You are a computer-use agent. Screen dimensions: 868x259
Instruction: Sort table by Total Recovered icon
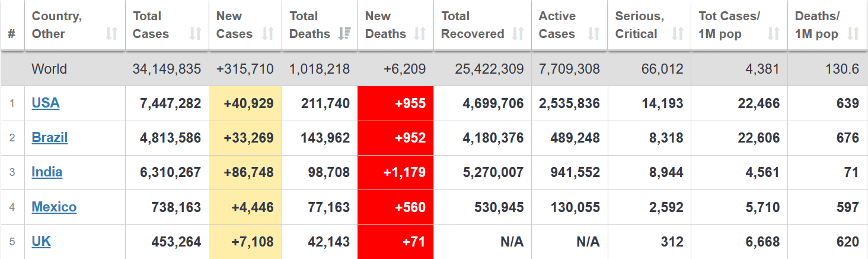[x=518, y=34]
